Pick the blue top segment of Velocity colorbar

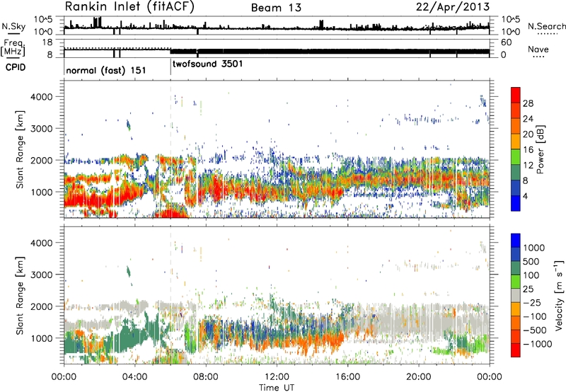[x=516, y=241]
